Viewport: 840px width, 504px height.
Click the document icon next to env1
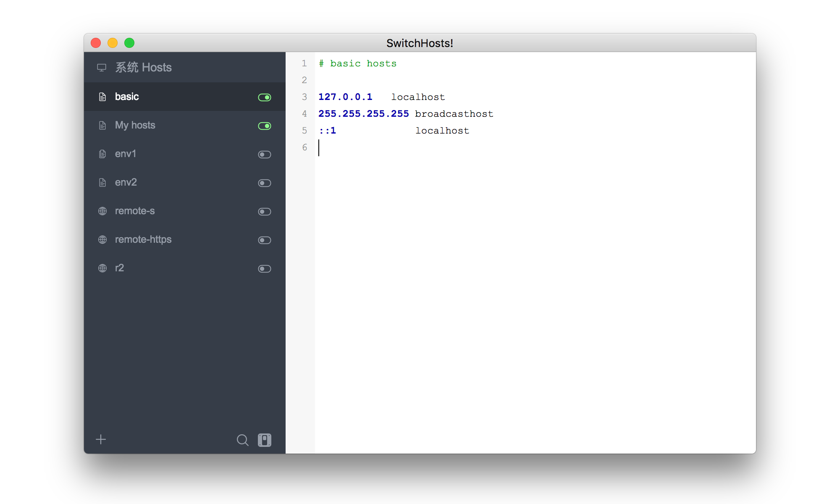point(102,154)
